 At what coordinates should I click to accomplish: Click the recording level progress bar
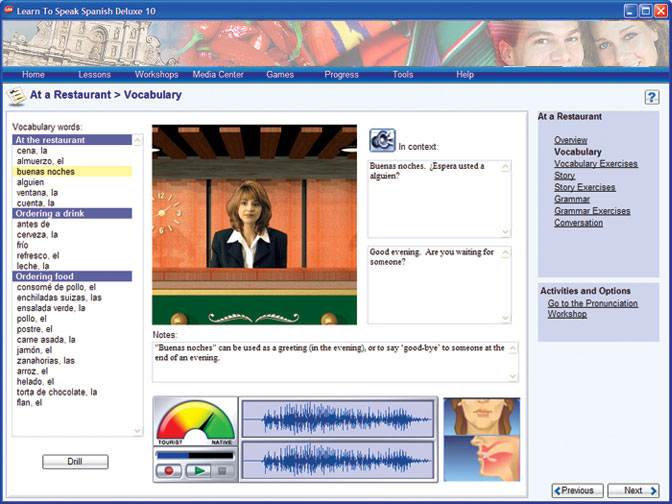(195, 456)
